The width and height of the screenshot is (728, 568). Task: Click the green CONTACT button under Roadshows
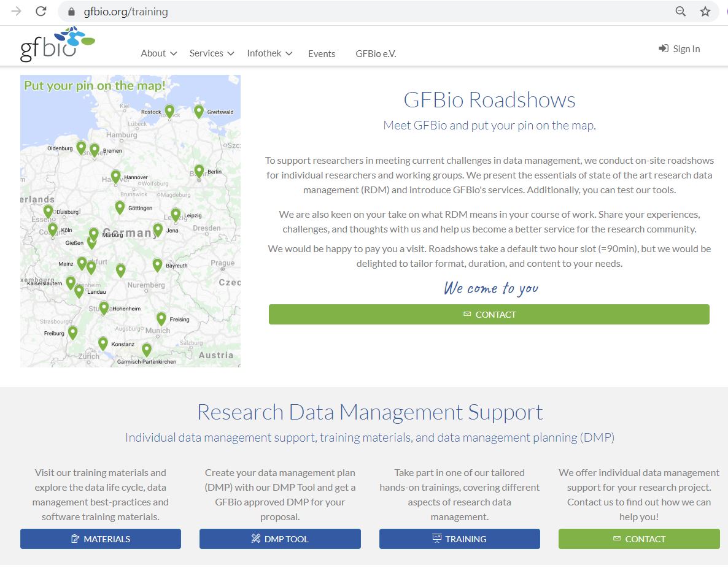pyautogui.click(x=489, y=315)
